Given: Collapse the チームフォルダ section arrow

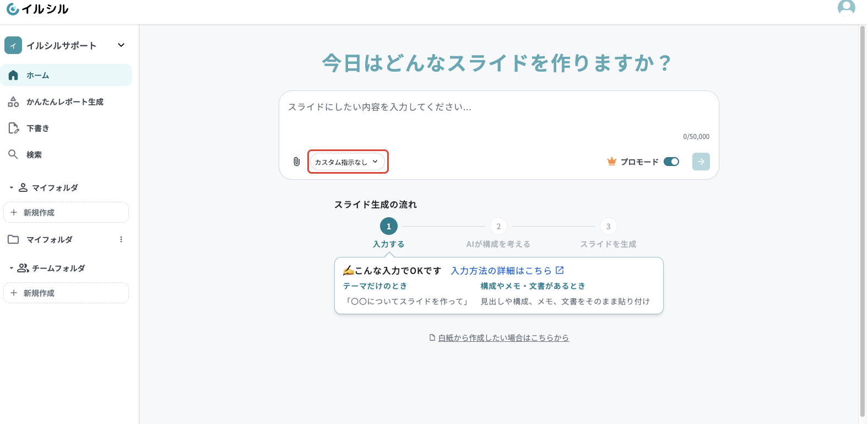Looking at the screenshot, I should point(11,269).
